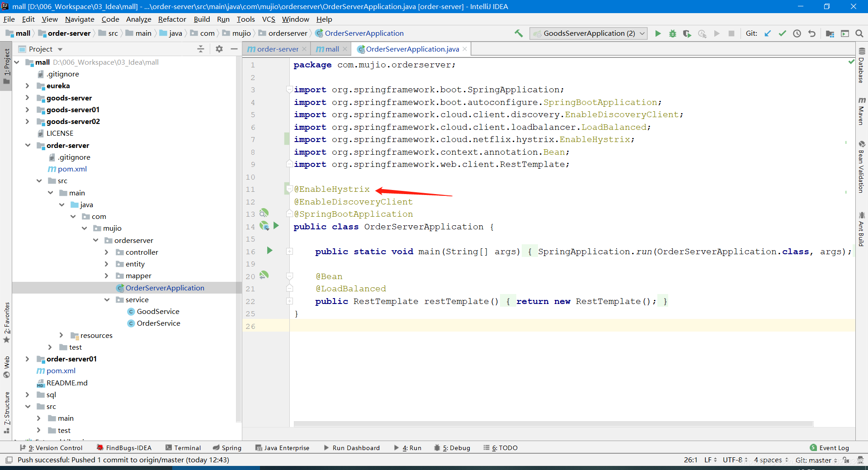Click the Build project hammer icon
Screen dimensions: 868x470
(x=519, y=33)
